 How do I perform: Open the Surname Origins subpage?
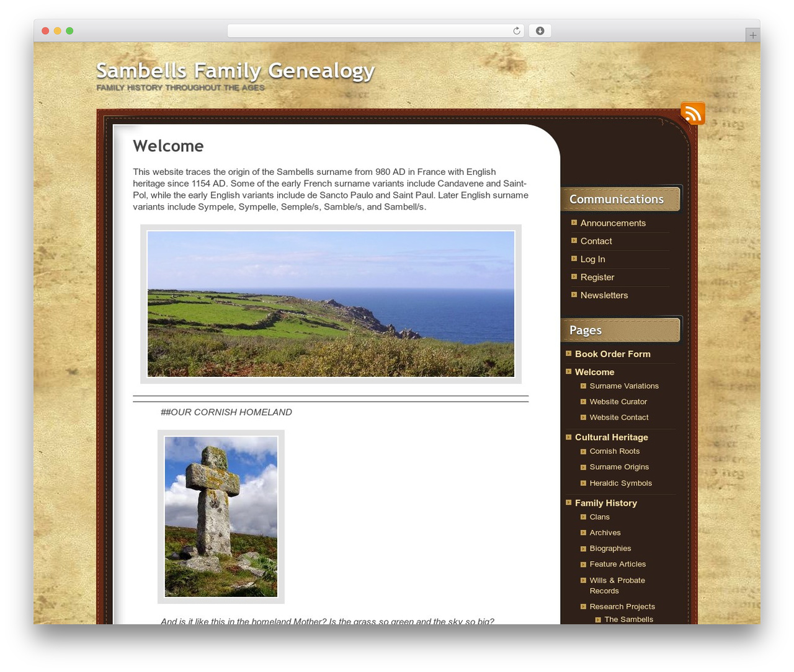[619, 467]
